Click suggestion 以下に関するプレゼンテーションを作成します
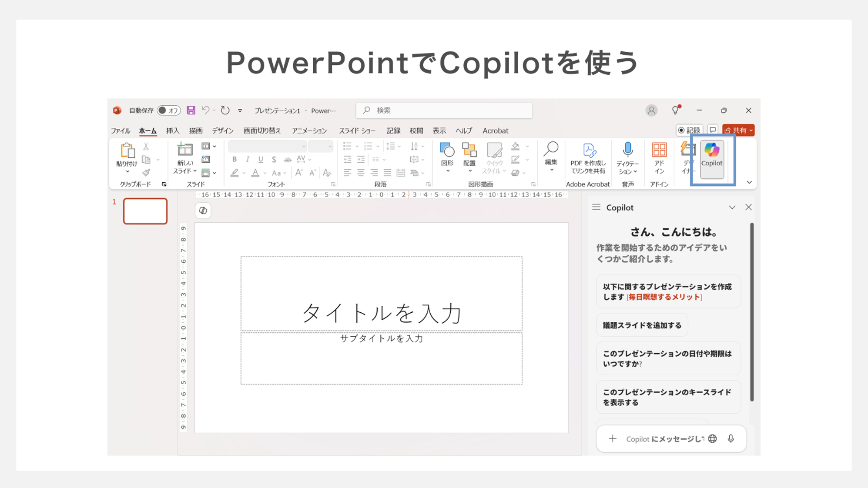 click(668, 292)
